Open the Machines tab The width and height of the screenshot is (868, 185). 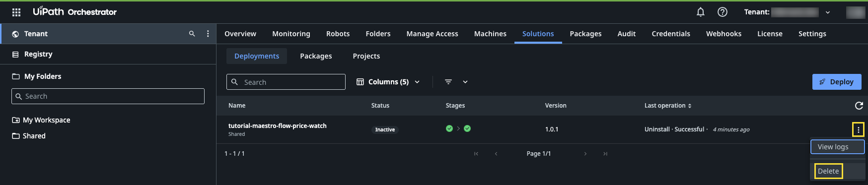[x=490, y=34]
